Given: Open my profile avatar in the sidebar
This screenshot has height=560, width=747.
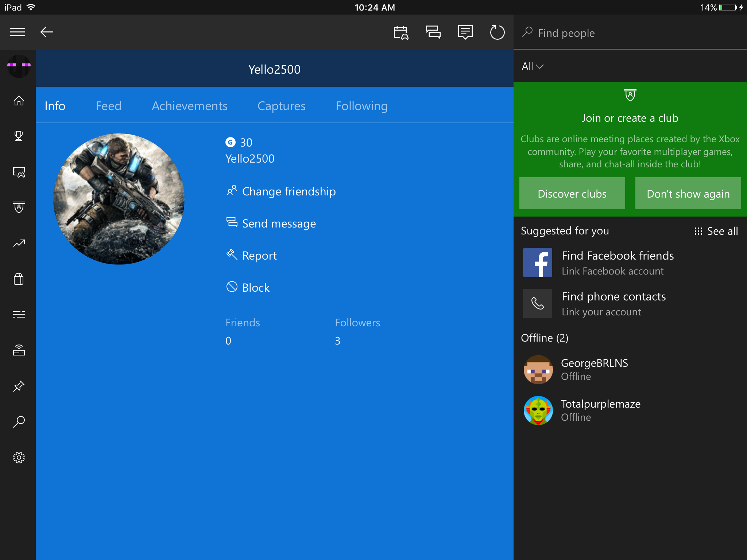Looking at the screenshot, I should click(19, 66).
